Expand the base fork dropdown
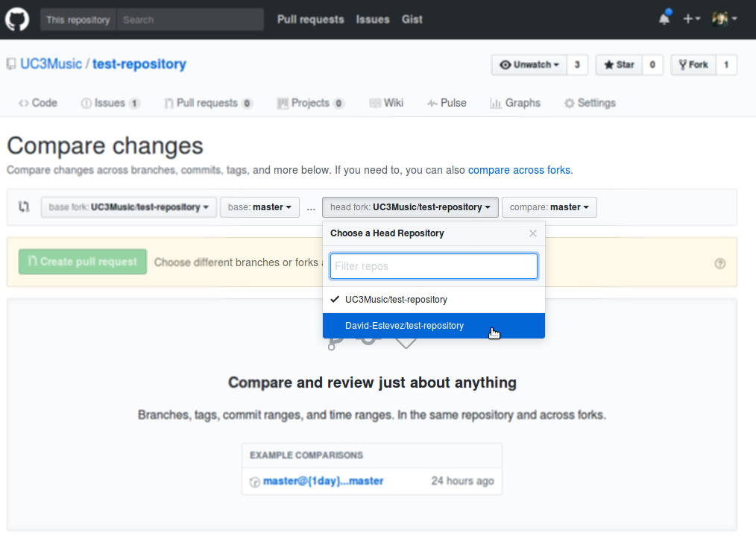The image size is (756, 545). 129,207
